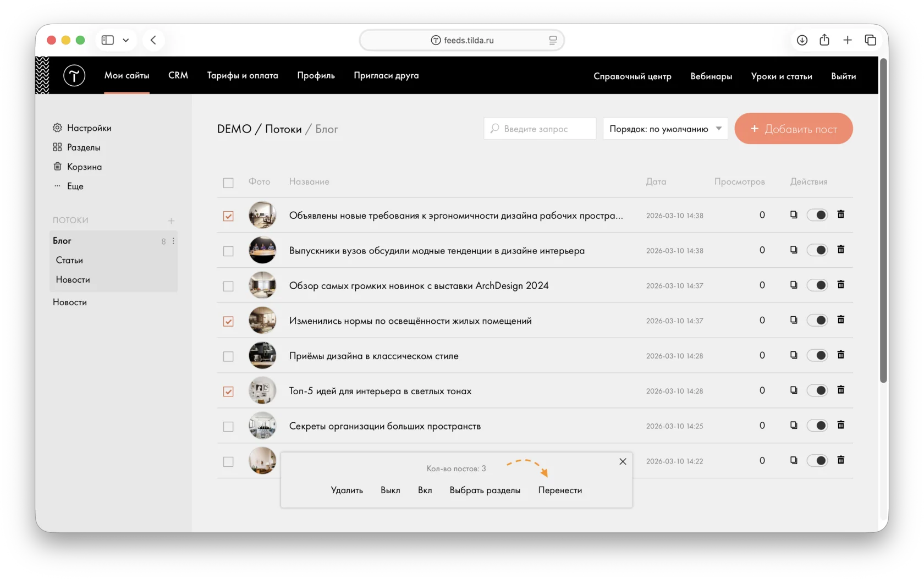Click the Введите запрос search field
Image resolution: width=924 pixels, height=579 pixels.
(540, 129)
